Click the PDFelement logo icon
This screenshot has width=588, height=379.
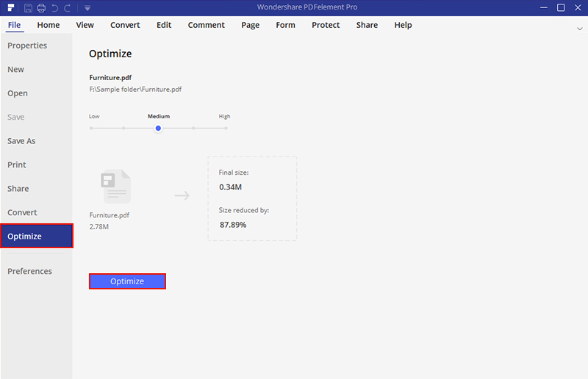click(x=11, y=8)
